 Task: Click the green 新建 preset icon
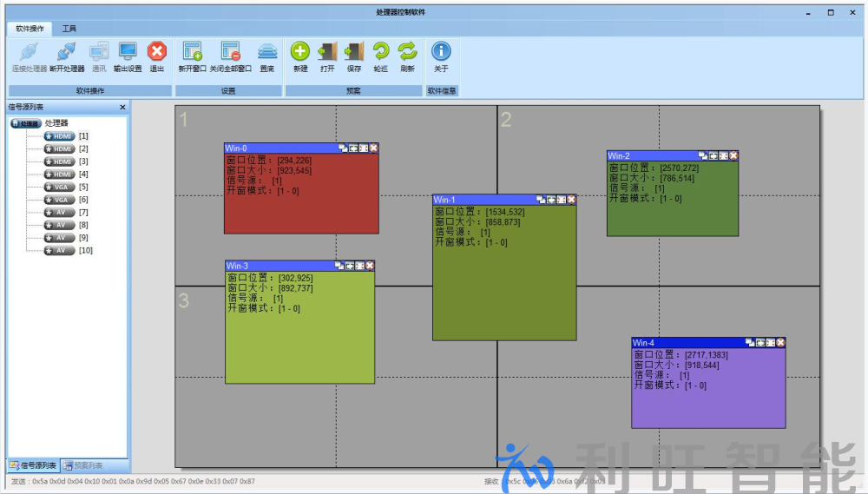click(300, 55)
